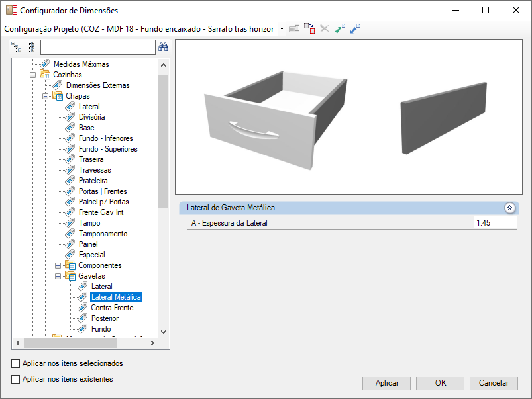
Task: Select Frente Gav Int item
Action: tap(101, 212)
